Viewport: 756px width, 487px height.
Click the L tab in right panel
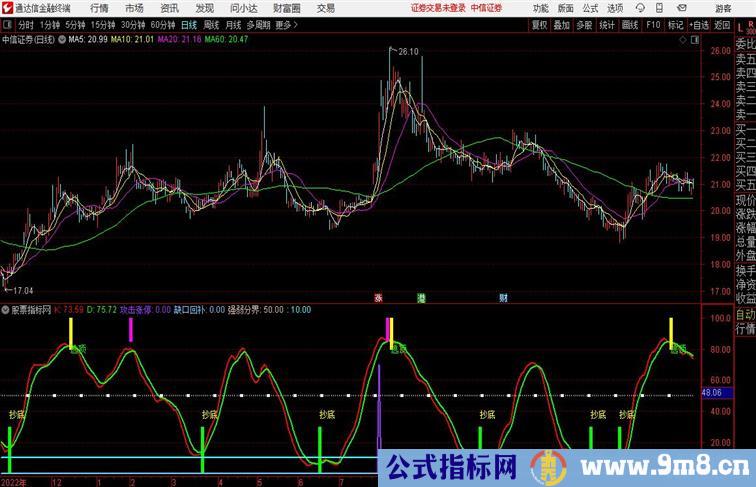740,28
